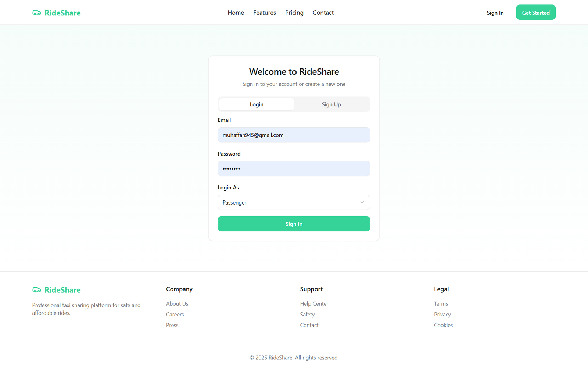Open the Home navigation item
The height and width of the screenshot is (373, 588).
(x=236, y=13)
